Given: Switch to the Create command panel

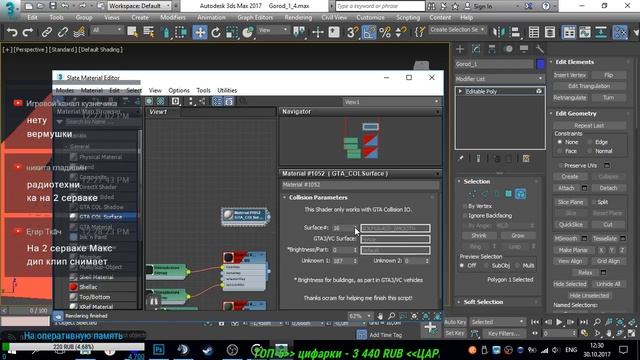Looking at the screenshot, I should (x=460, y=49).
